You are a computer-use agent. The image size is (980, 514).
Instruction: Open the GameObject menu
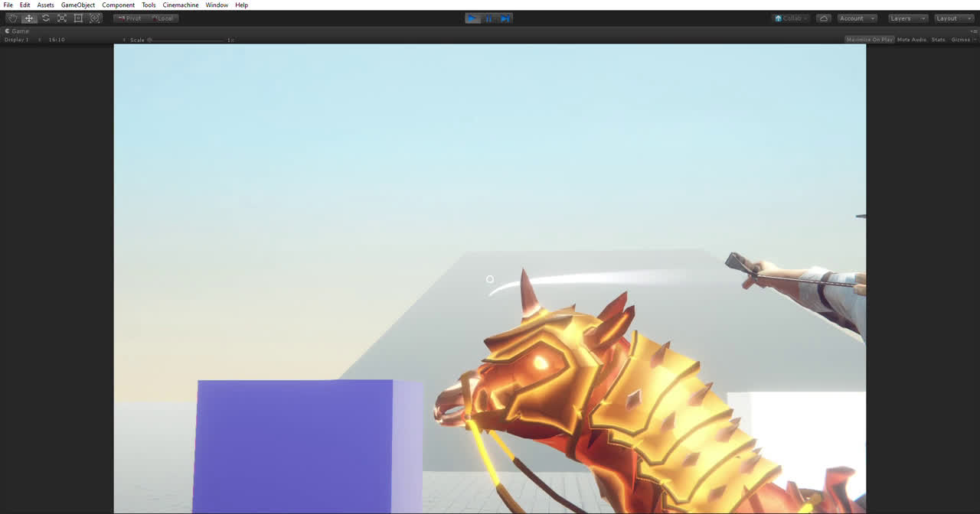tap(78, 5)
